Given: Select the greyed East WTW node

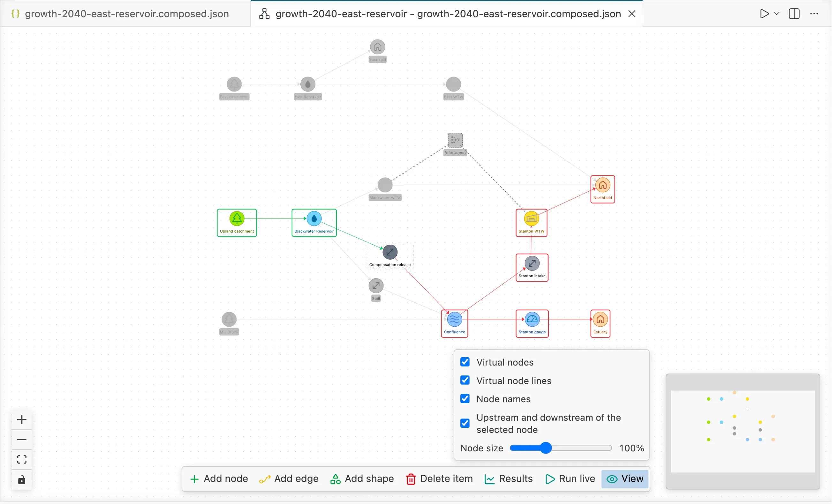Looking at the screenshot, I should 453,84.
